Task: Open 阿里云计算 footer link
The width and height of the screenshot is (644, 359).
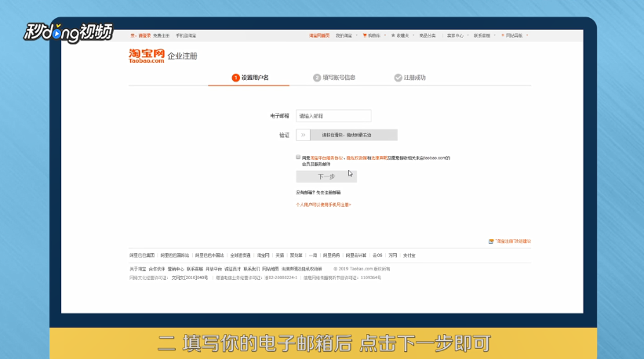Action: (355, 256)
